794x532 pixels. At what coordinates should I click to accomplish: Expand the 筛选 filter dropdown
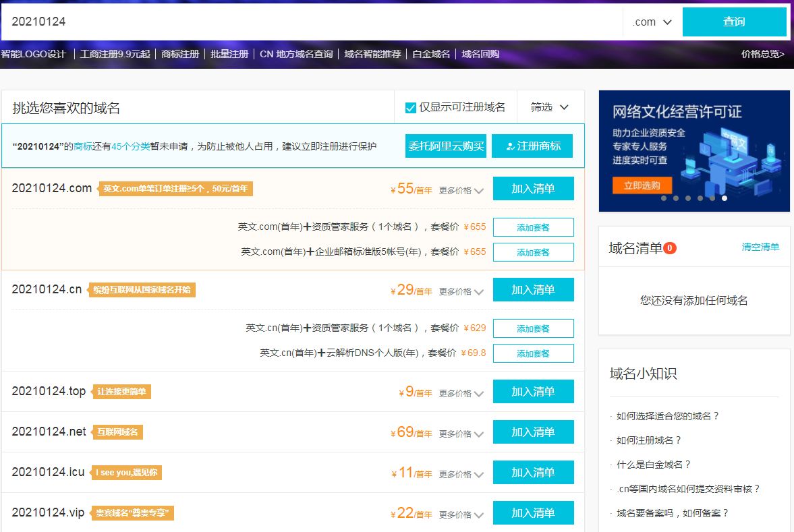pyautogui.click(x=548, y=107)
